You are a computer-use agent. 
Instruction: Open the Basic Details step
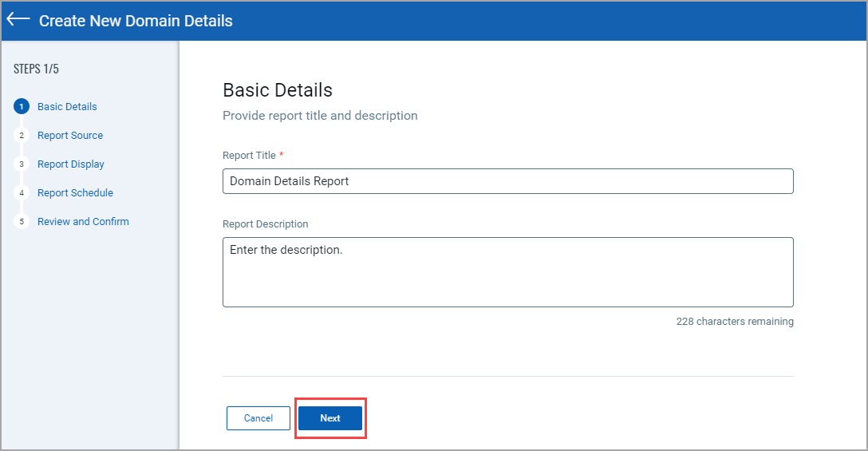67,107
